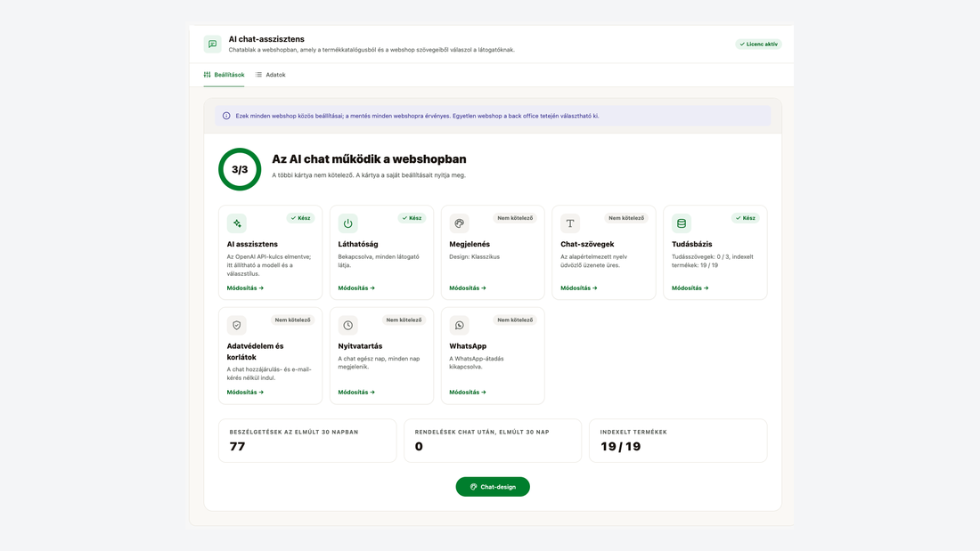Click the label Beszélgetések az elmúlt 30 napban

click(x=294, y=432)
